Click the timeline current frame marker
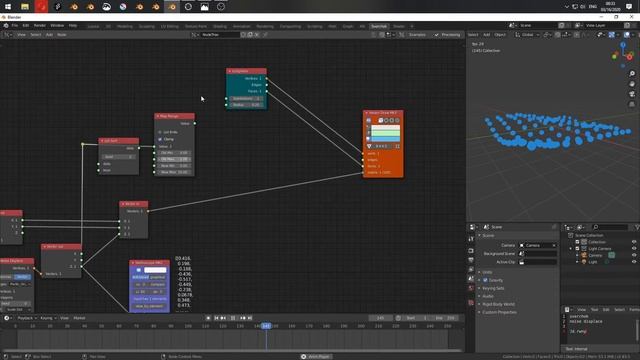Viewport: 640px width, 360px height. point(266,326)
